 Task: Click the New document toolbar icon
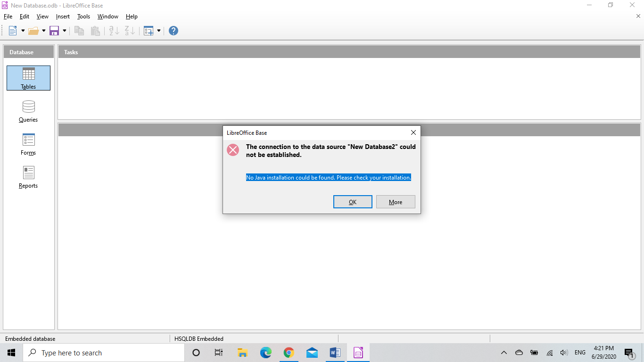[13, 31]
